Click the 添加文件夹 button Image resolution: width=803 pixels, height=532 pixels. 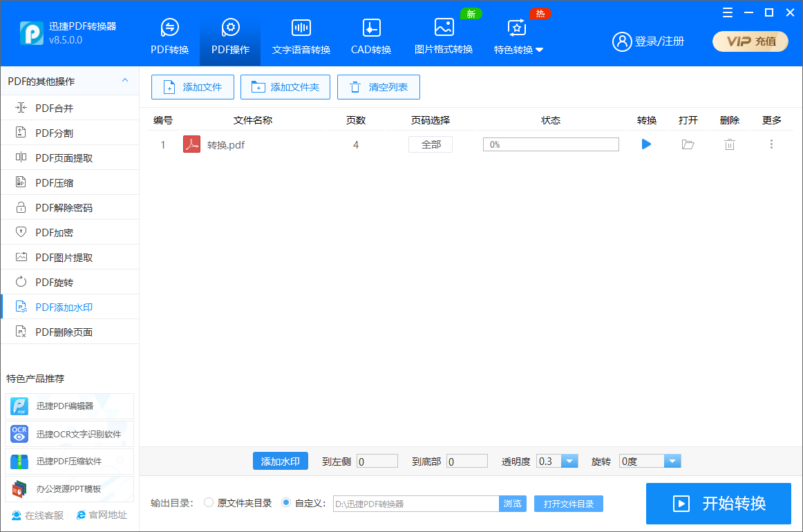[x=285, y=87]
